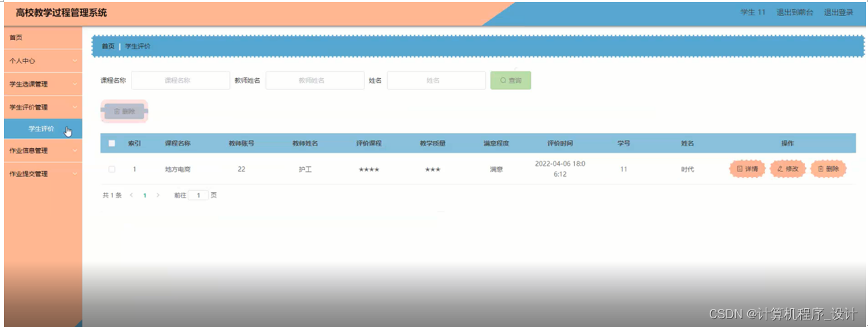Click the row 删除 button for 地方电商

pyautogui.click(x=829, y=170)
